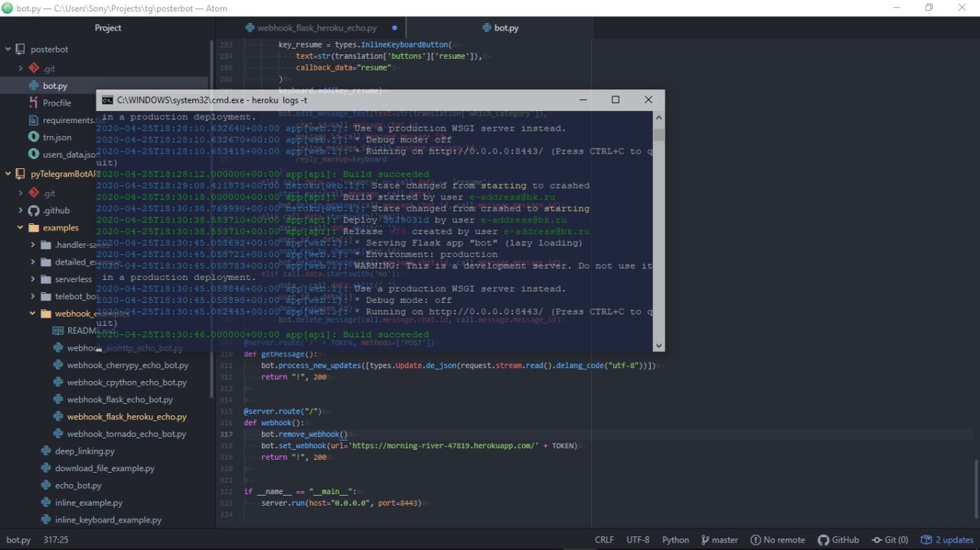This screenshot has height=550, width=980.
Task: Click the No remote status indicator
Action: point(778,540)
